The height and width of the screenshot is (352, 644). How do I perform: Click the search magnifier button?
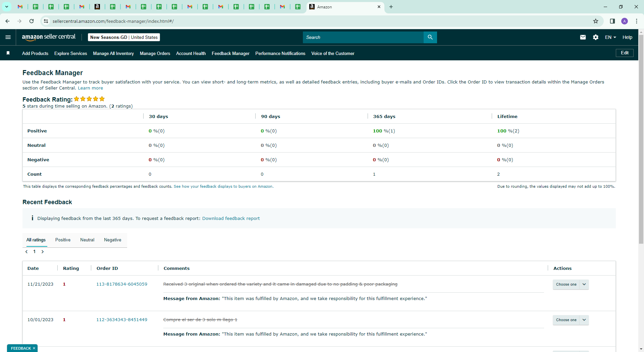pos(430,37)
